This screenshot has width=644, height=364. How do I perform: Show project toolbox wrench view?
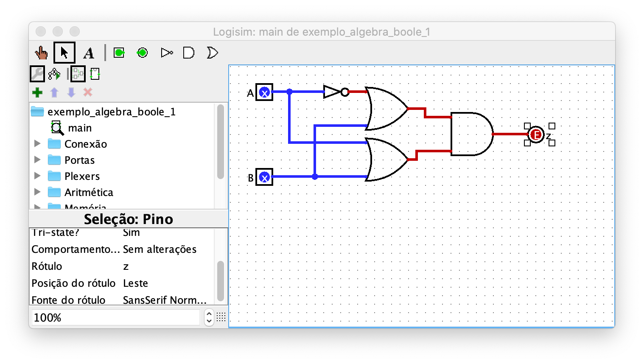[x=37, y=74]
